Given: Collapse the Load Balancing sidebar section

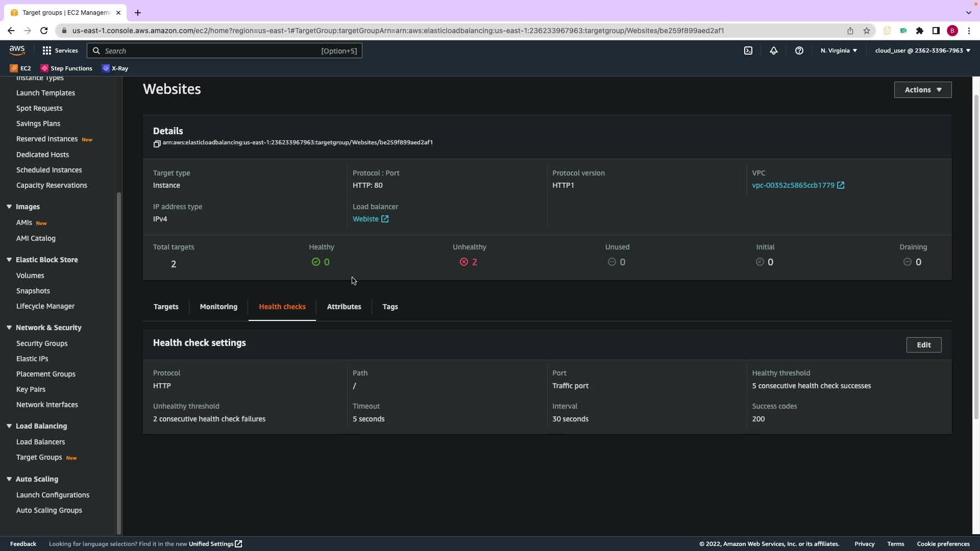Looking at the screenshot, I should (x=9, y=426).
